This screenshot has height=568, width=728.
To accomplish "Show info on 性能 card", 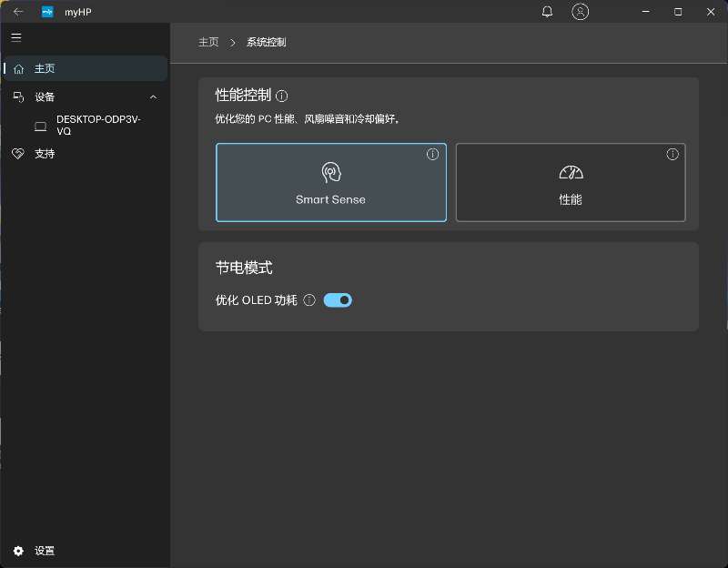I will tap(672, 154).
